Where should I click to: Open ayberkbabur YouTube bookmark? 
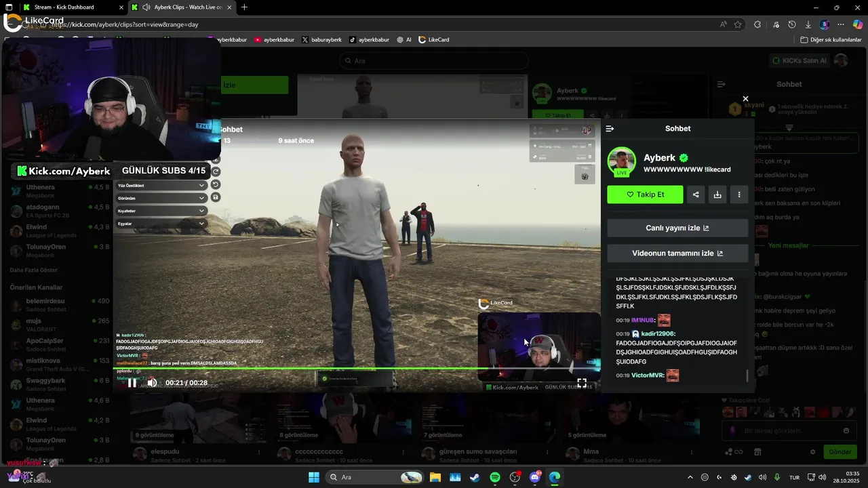275,40
